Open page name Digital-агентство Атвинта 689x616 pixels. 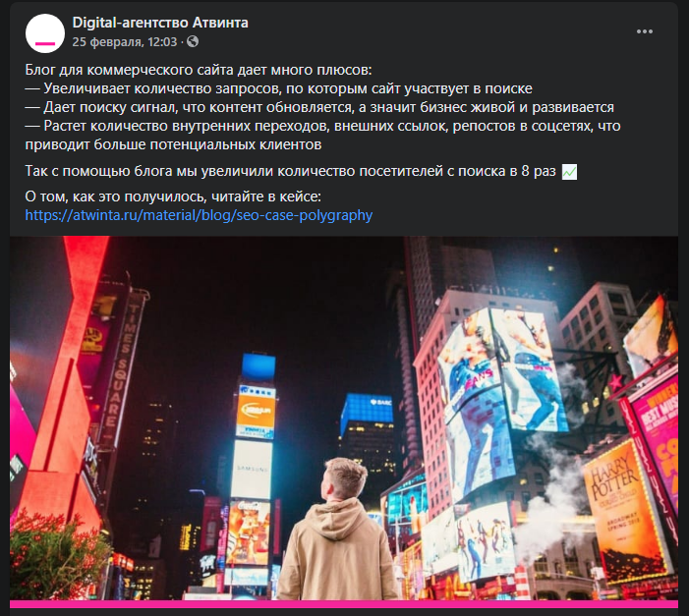point(160,23)
